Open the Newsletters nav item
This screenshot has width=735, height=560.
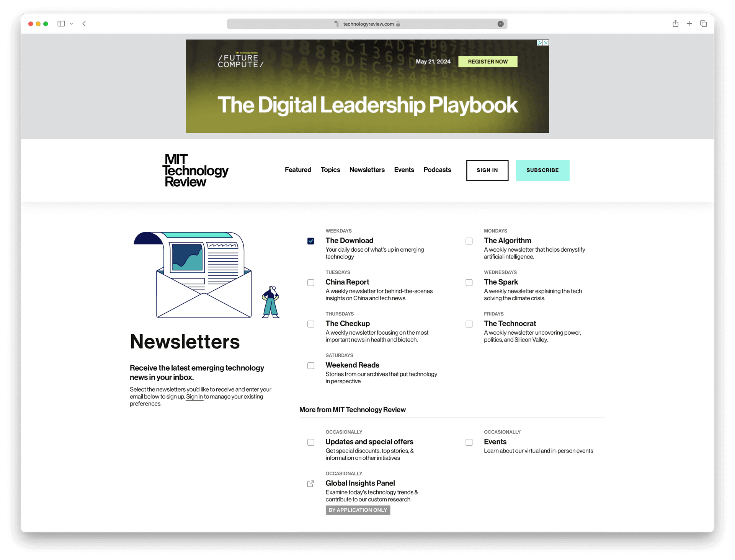[367, 170]
